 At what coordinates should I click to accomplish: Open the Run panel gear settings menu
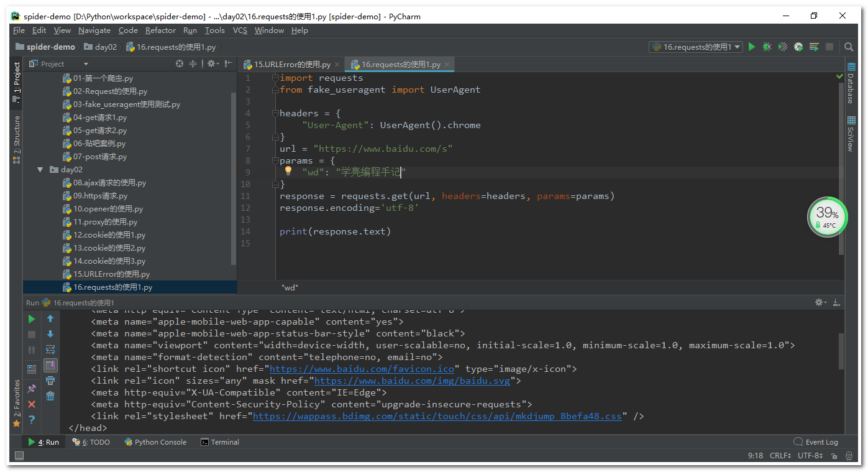(x=821, y=303)
